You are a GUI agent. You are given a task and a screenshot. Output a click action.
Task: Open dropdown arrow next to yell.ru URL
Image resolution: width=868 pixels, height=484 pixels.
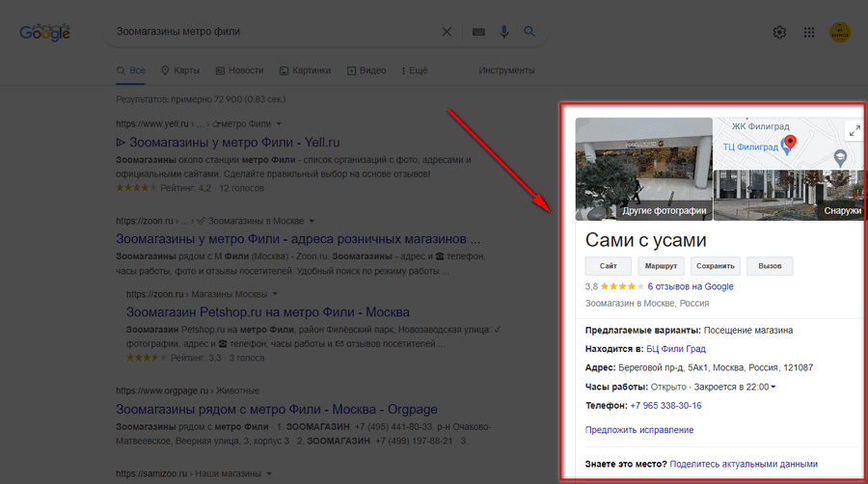pos(279,124)
